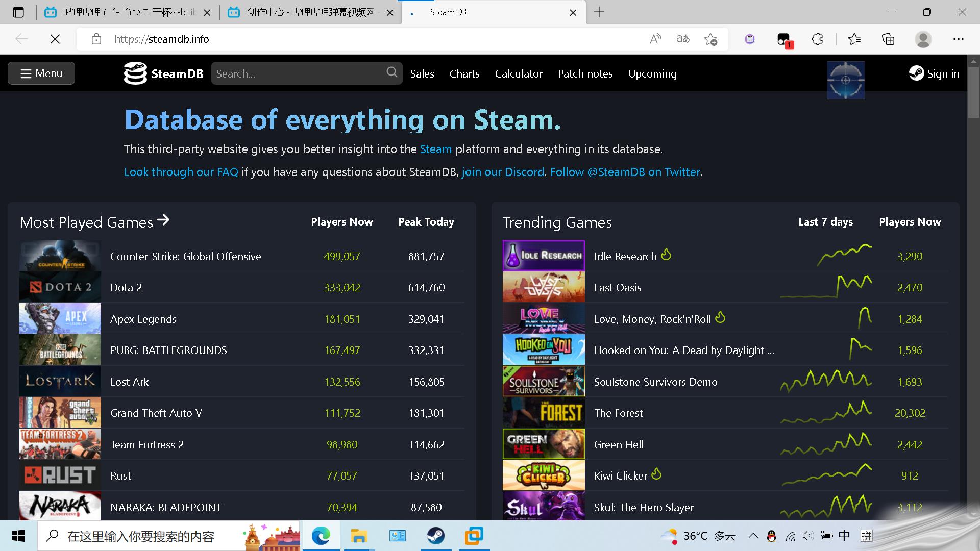Open browser Settings and more menu
The height and width of the screenshot is (551, 980).
click(959, 39)
